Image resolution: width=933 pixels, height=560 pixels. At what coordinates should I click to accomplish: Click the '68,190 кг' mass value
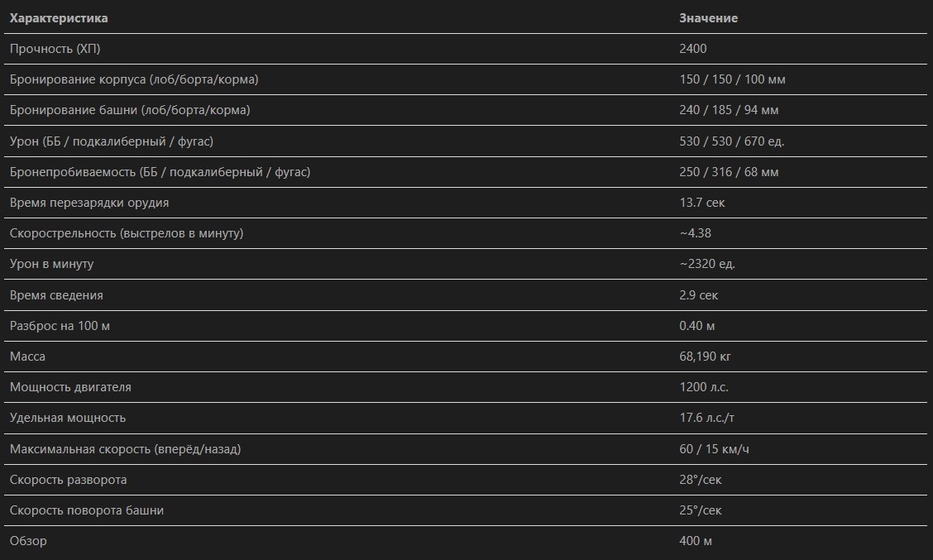pos(706,357)
